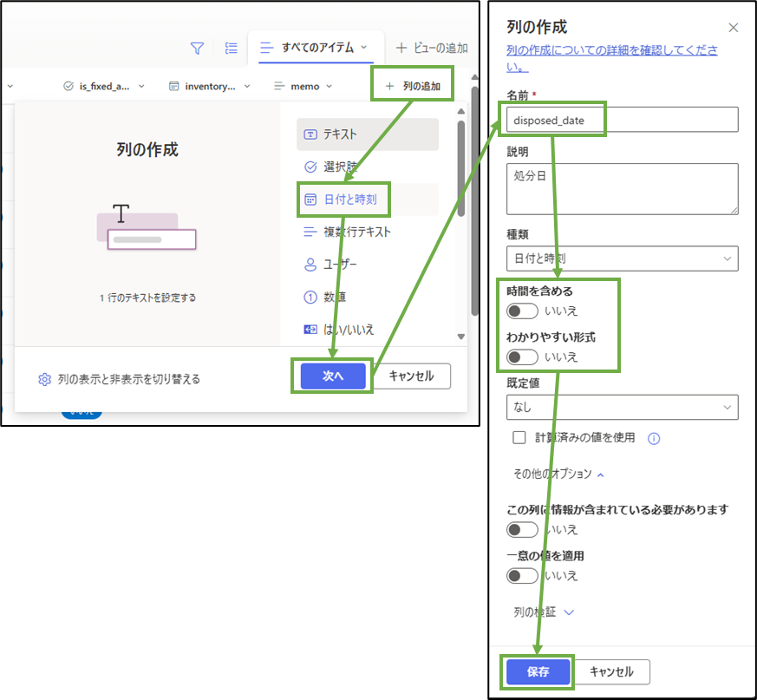757x700 pixels.
Task: Open the 種類 dropdown
Action: click(623, 258)
